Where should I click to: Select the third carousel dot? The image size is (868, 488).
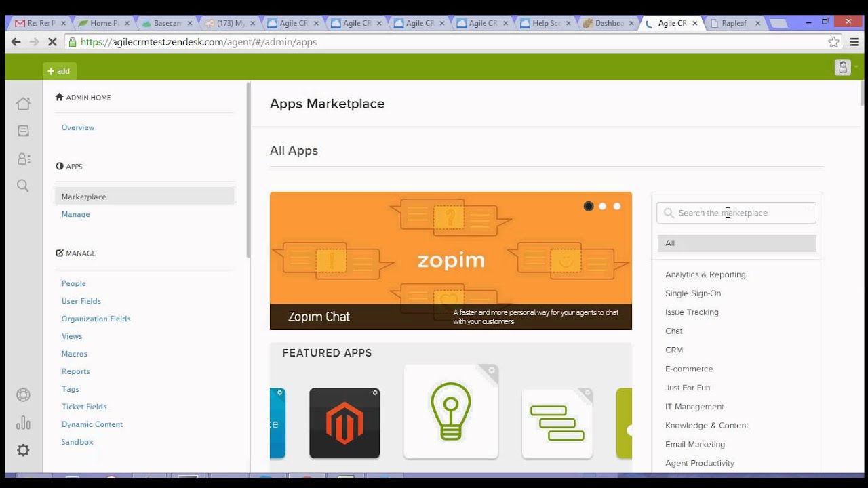[x=617, y=206]
